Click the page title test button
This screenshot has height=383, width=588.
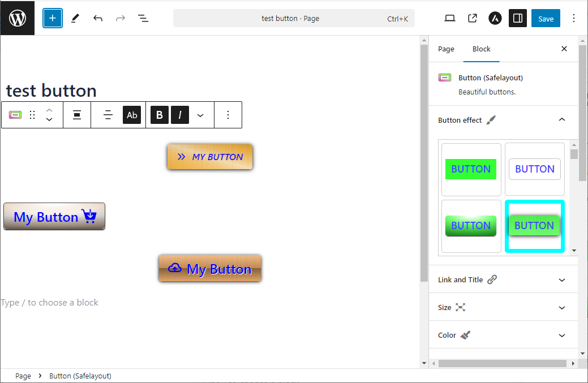51,91
